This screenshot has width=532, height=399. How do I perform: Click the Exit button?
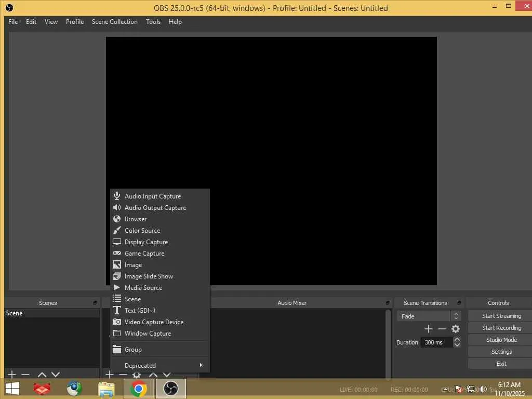[x=501, y=364]
